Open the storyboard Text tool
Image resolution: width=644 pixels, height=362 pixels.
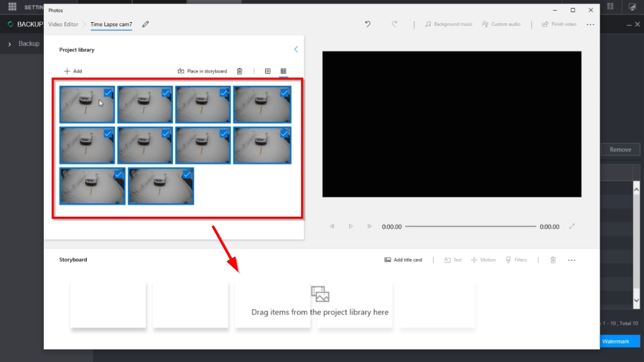click(453, 260)
